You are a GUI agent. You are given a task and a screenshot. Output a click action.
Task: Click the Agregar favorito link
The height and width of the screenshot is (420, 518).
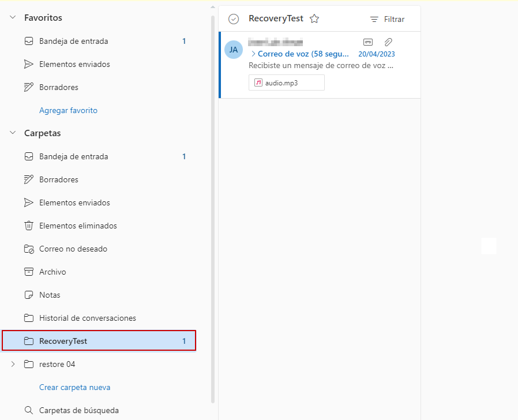pyautogui.click(x=68, y=110)
